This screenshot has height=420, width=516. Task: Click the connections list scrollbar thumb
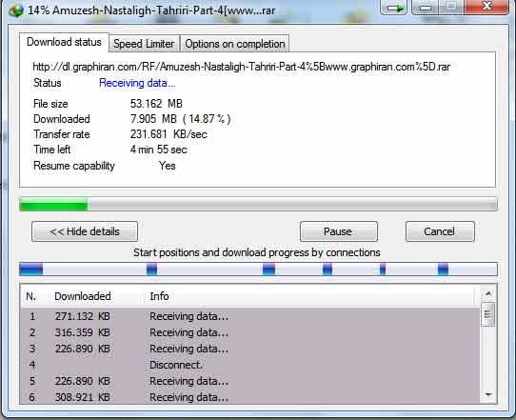pyautogui.click(x=488, y=314)
